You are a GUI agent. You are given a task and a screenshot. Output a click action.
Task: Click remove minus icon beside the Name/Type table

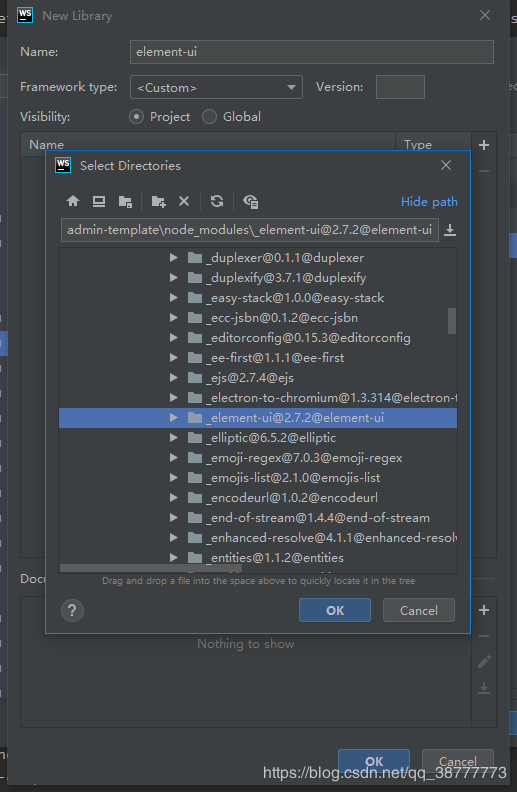(x=484, y=171)
